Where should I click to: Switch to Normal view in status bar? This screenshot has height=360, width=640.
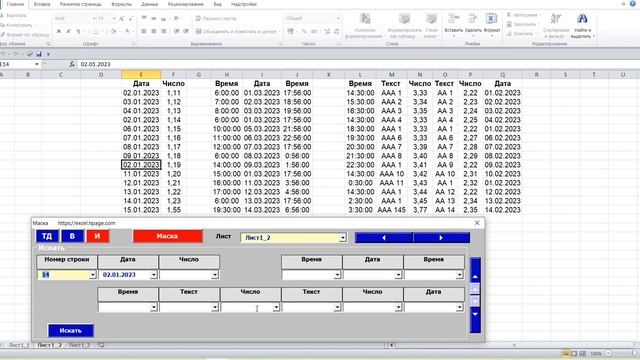click(x=565, y=353)
